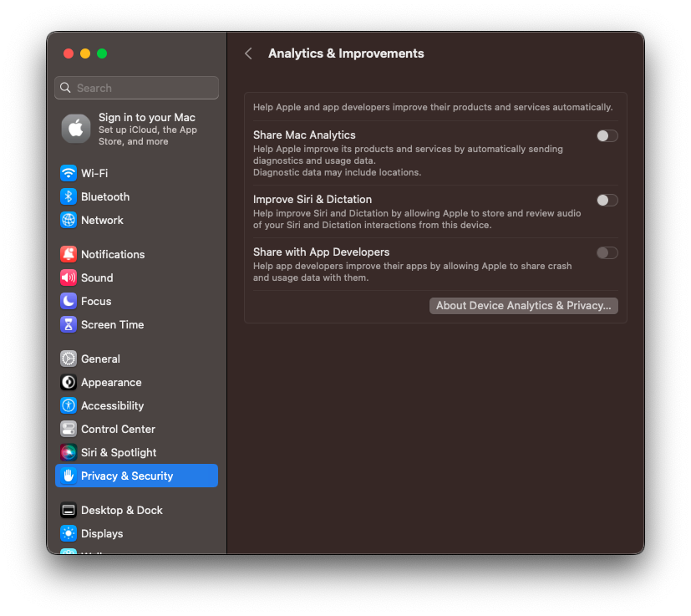Click the Siri & Spotlight icon

tap(69, 452)
